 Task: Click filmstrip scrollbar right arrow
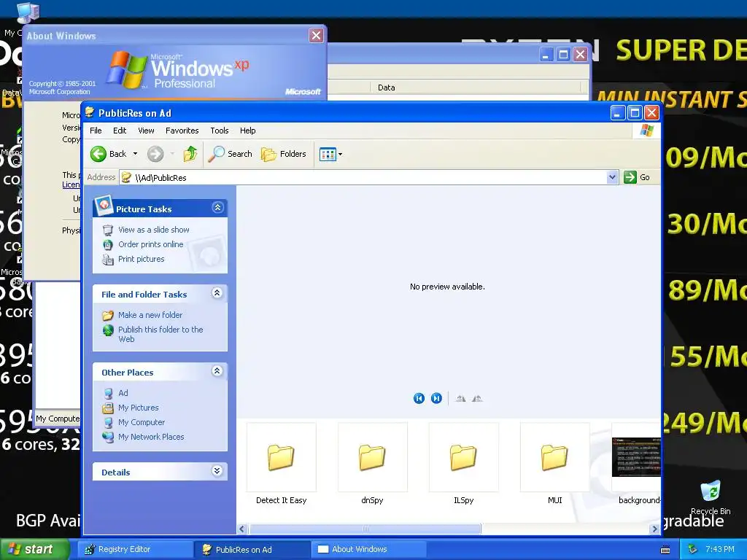coord(654,529)
